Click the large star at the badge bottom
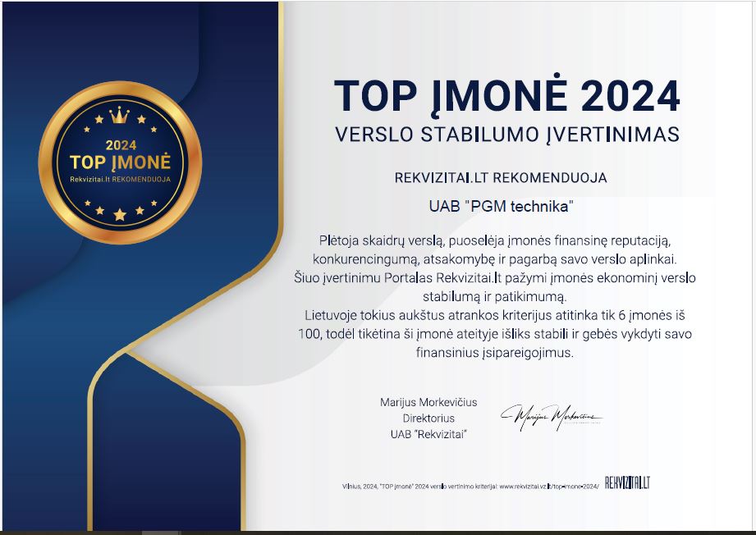 coord(120,215)
